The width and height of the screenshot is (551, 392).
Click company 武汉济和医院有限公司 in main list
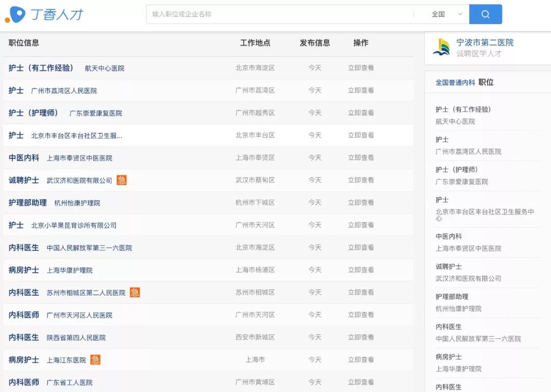click(80, 180)
